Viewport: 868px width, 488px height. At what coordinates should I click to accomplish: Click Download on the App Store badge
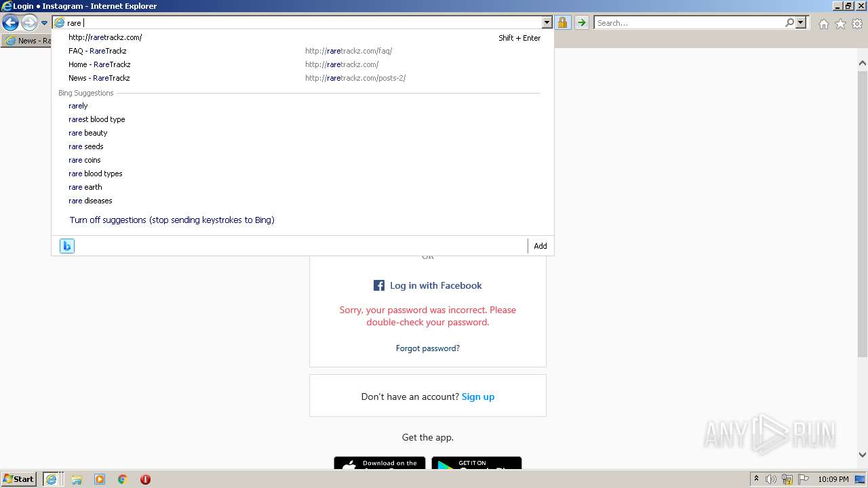[x=380, y=463]
